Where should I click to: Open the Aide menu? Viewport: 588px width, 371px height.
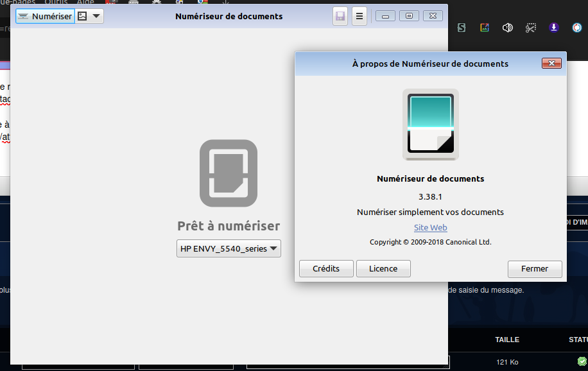[x=85, y=3]
